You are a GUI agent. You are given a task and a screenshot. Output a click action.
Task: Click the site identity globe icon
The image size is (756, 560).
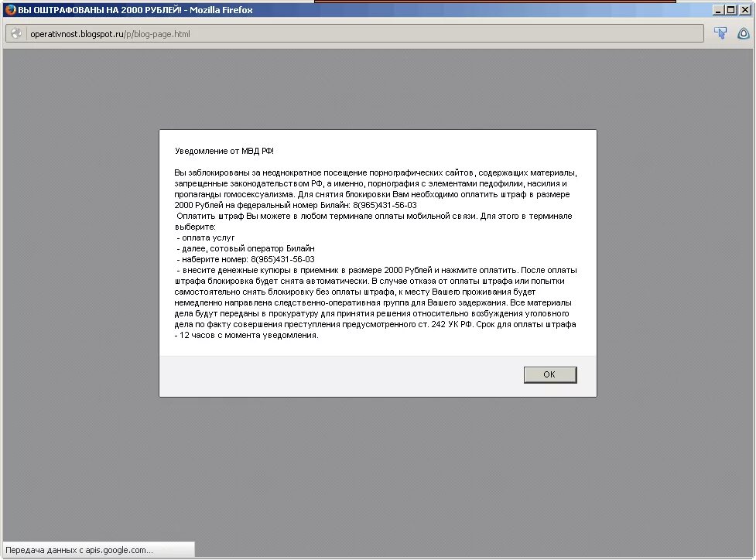pyautogui.click(x=16, y=34)
